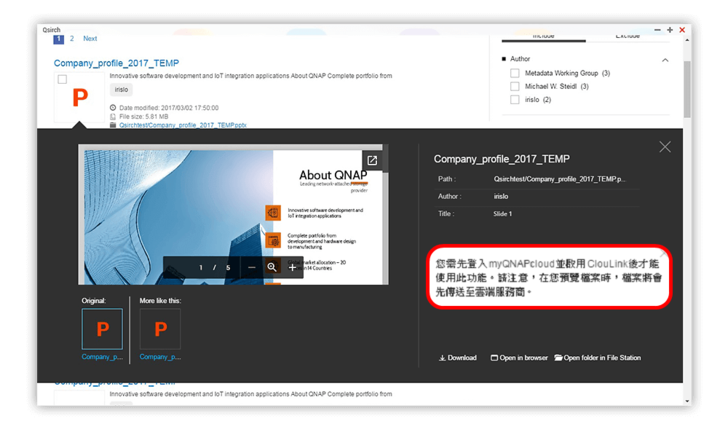The image size is (728, 437).
Task: Filter by author Metadata Working Group
Action: [514, 73]
